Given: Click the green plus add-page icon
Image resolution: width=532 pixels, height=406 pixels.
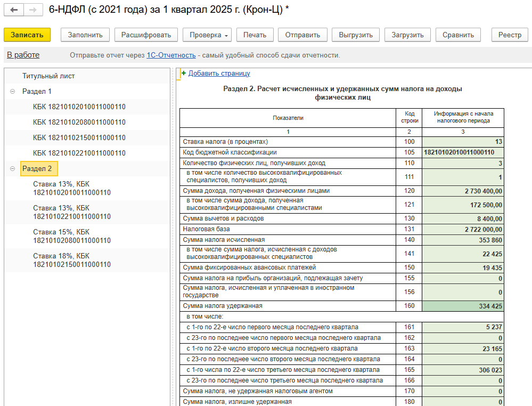Looking at the screenshot, I should [184, 74].
